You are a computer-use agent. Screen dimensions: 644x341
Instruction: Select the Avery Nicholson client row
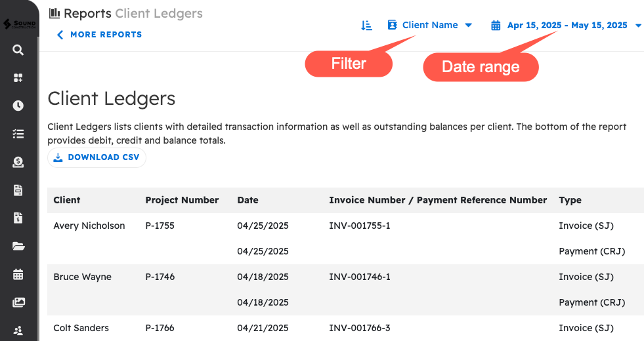(x=89, y=226)
